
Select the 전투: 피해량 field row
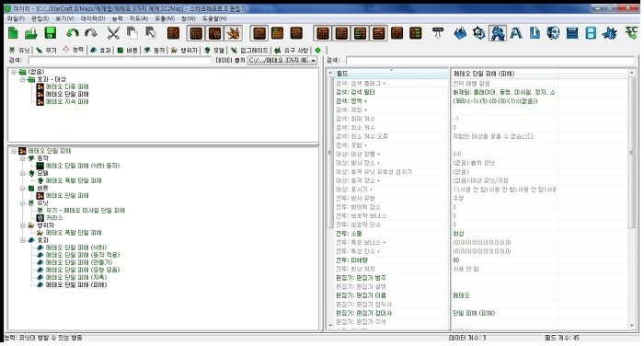[392, 260]
